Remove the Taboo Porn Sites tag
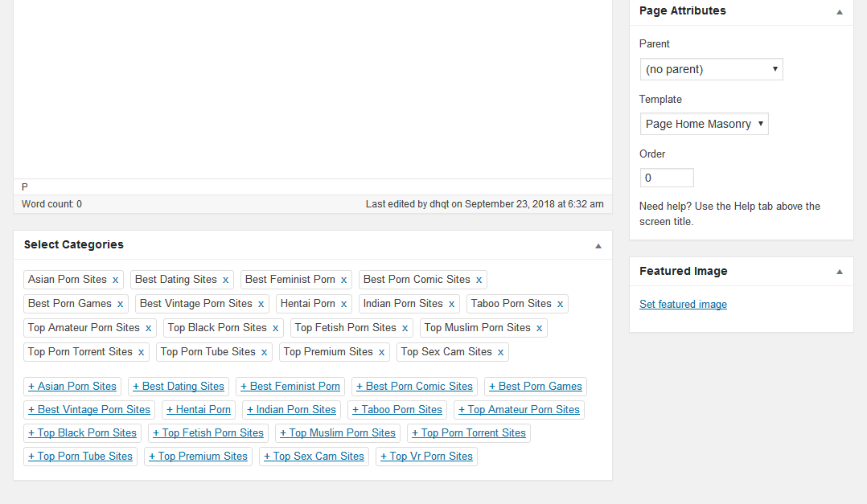This screenshot has height=504, width=867. [560, 304]
